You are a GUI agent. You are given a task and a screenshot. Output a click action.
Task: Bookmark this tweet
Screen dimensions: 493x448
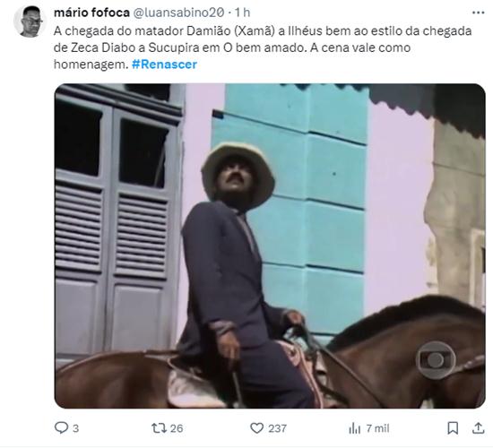(x=453, y=428)
